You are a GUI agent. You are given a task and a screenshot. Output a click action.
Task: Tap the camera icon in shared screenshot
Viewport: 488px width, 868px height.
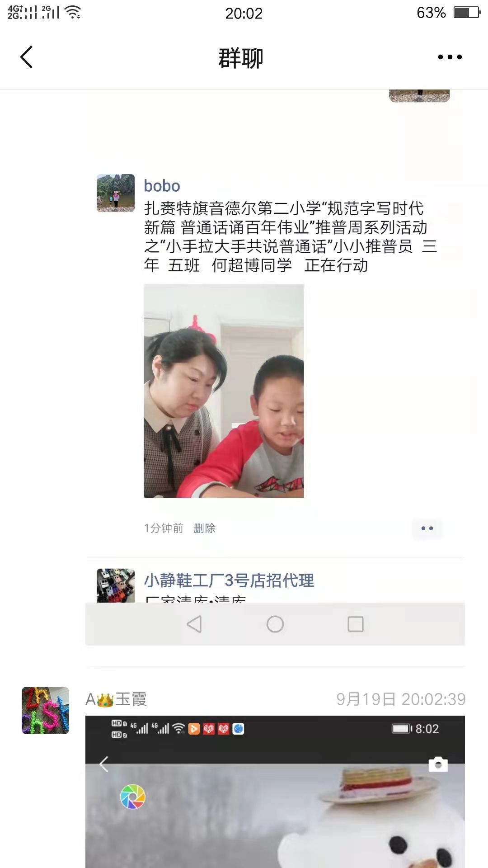438,764
